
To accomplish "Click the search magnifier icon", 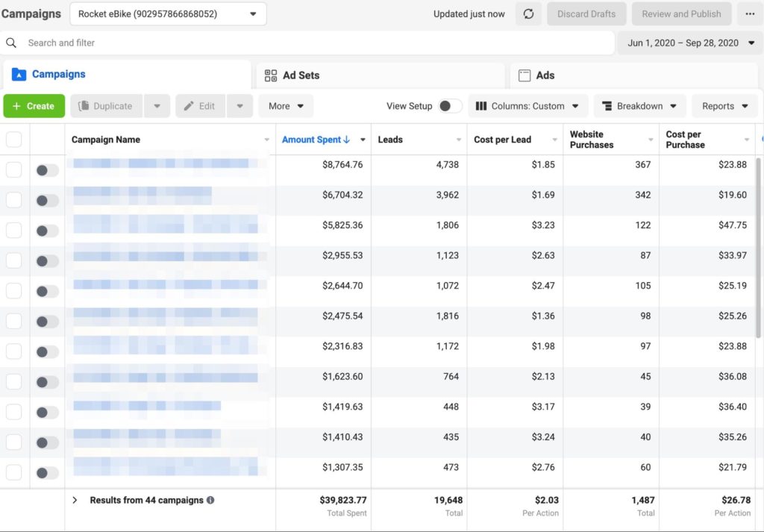I will pyautogui.click(x=11, y=43).
